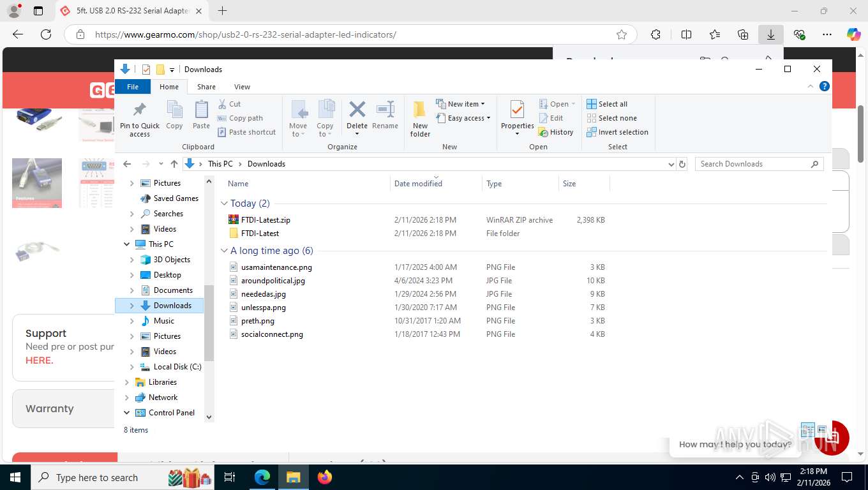Open Edge Downloads toolbar icon

pos(771,34)
